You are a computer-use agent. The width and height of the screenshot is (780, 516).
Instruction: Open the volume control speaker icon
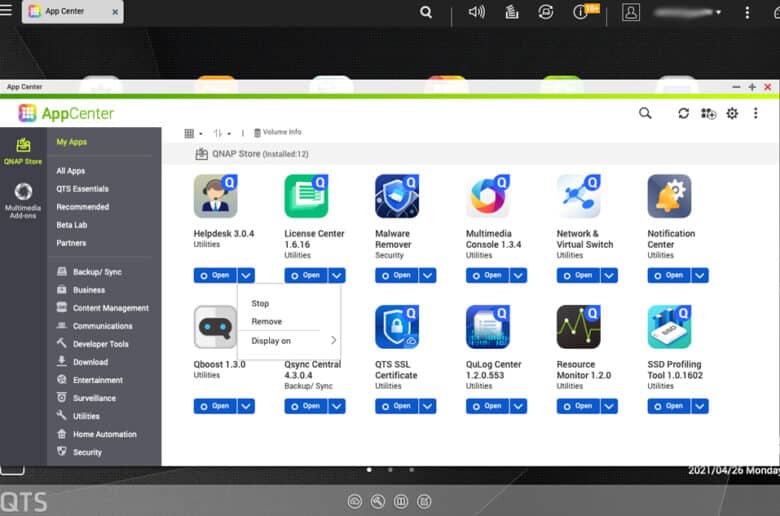477,11
